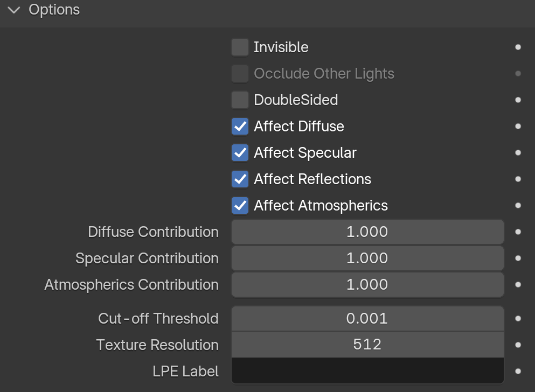Screen dimensions: 535x392
Task: Click the LPE Label text field
Action: click(367, 372)
